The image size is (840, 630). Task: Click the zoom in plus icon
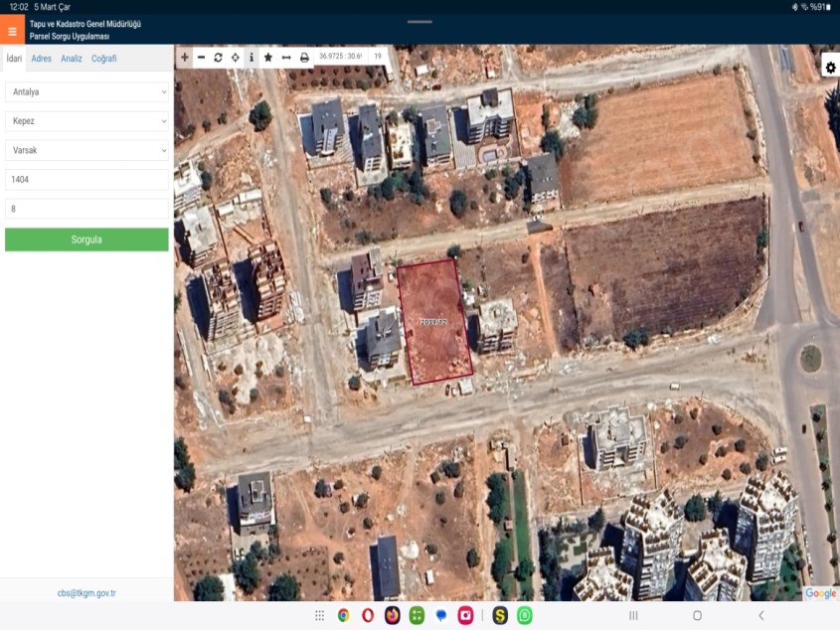(x=185, y=58)
